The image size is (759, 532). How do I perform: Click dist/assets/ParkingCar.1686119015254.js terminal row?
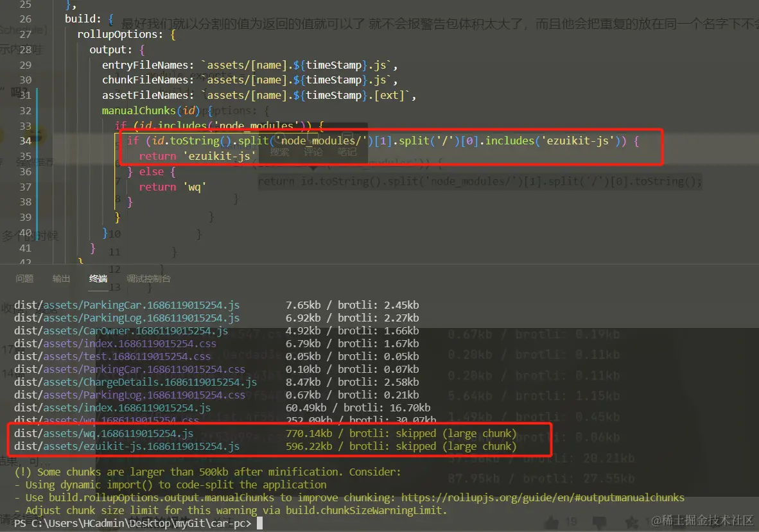(216, 305)
